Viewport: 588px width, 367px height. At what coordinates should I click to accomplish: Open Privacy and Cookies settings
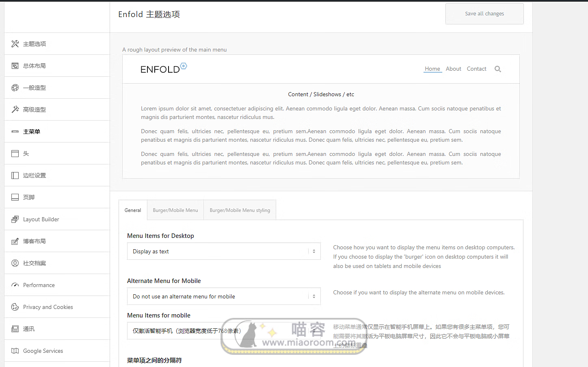coord(57,307)
